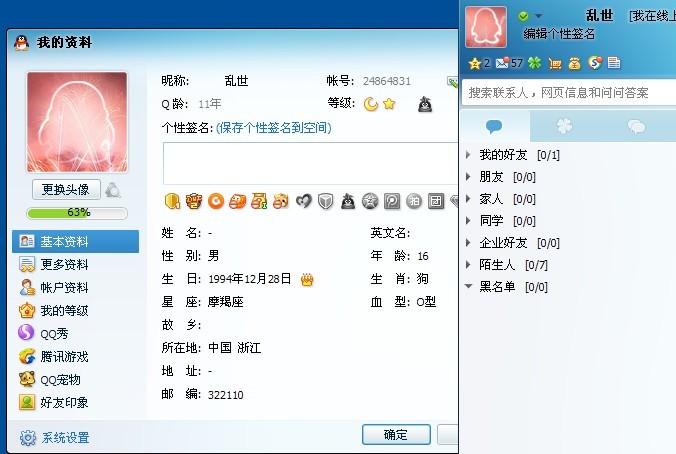Screen dimensions: 676x454
Task: Click the zodiac value 摩羯座
Action: [x=225, y=302]
